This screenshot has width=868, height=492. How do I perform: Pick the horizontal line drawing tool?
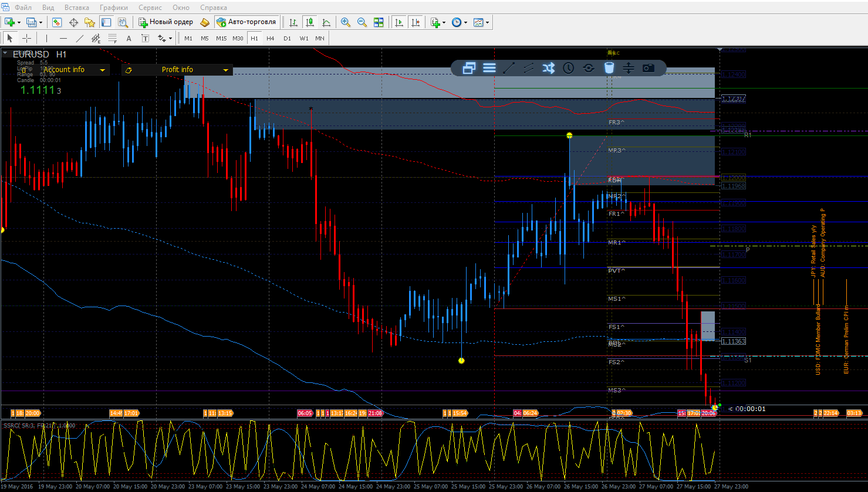(x=63, y=38)
